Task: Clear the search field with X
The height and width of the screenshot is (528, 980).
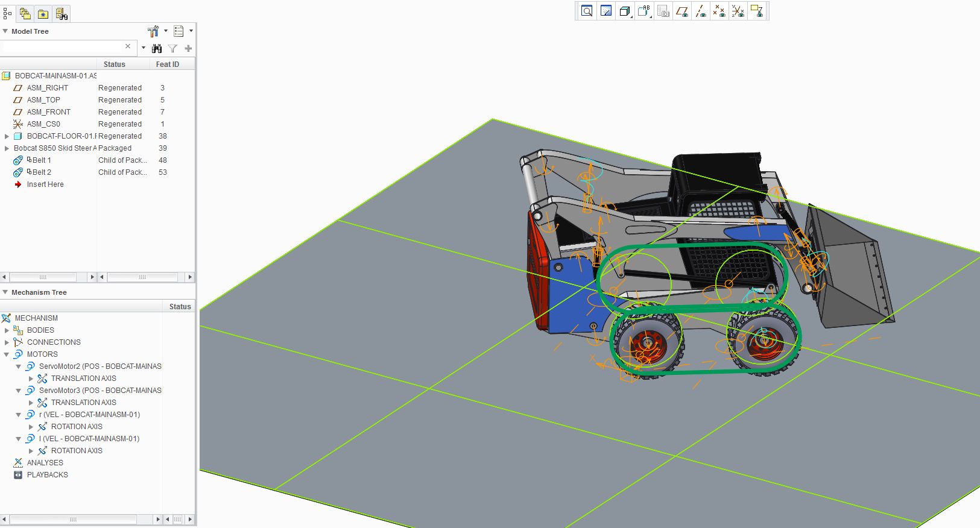Action: [128, 46]
